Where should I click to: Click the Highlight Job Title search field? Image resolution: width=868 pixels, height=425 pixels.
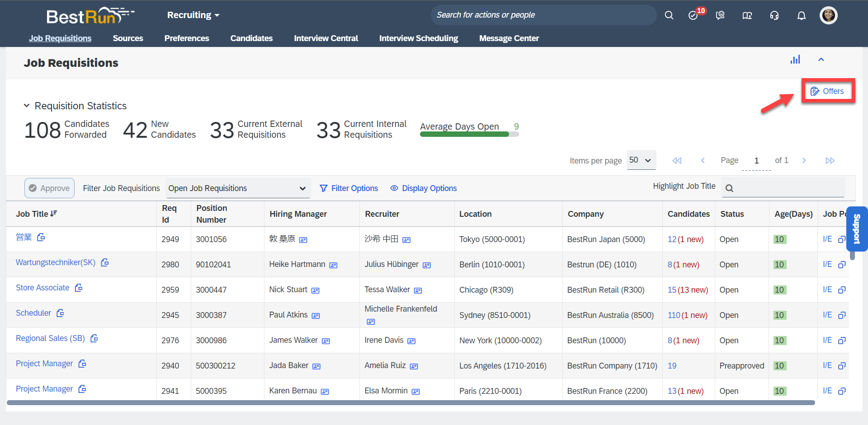point(783,187)
